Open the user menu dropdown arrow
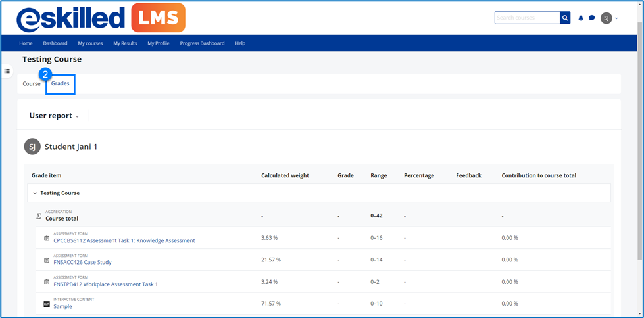This screenshot has height=318, width=644. pyautogui.click(x=616, y=18)
